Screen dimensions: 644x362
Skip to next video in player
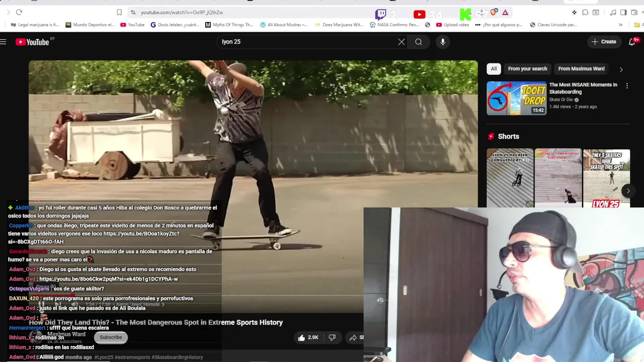58,304
